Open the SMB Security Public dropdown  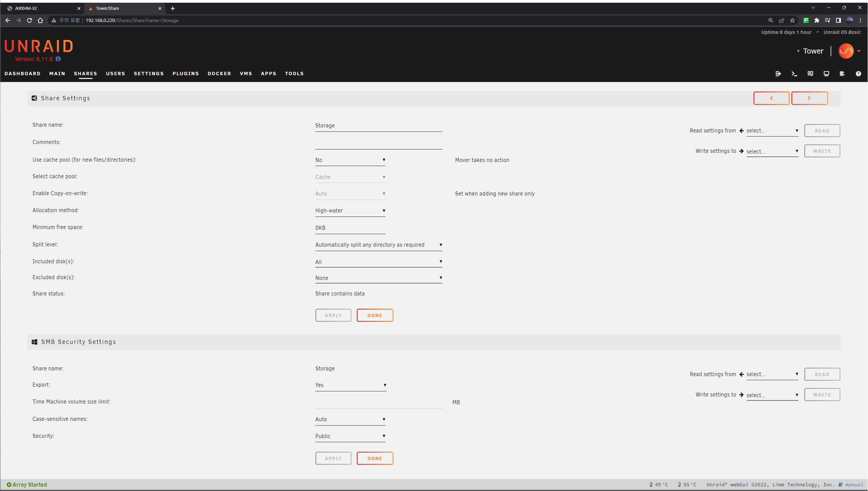350,436
